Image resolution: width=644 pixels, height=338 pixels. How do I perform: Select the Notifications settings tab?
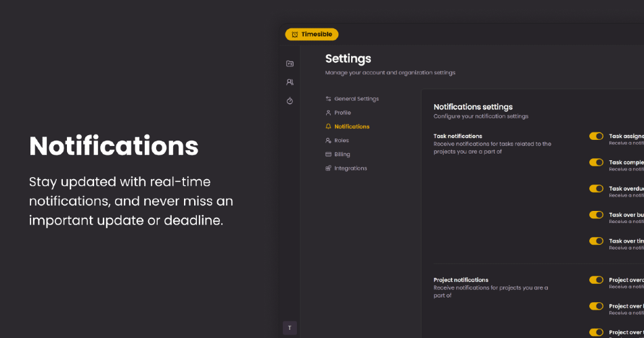pos(348,126)
